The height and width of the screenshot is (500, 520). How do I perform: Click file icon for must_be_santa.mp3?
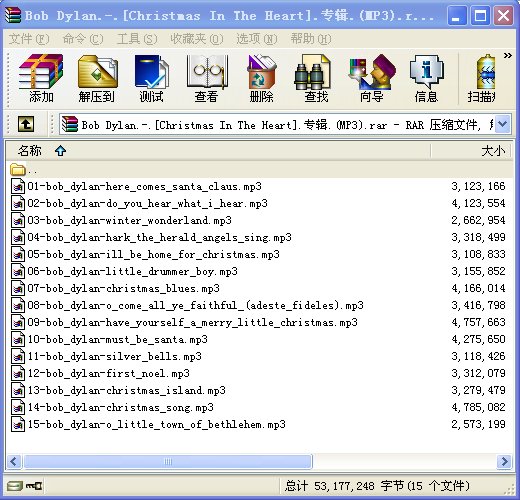coord(18,339)
